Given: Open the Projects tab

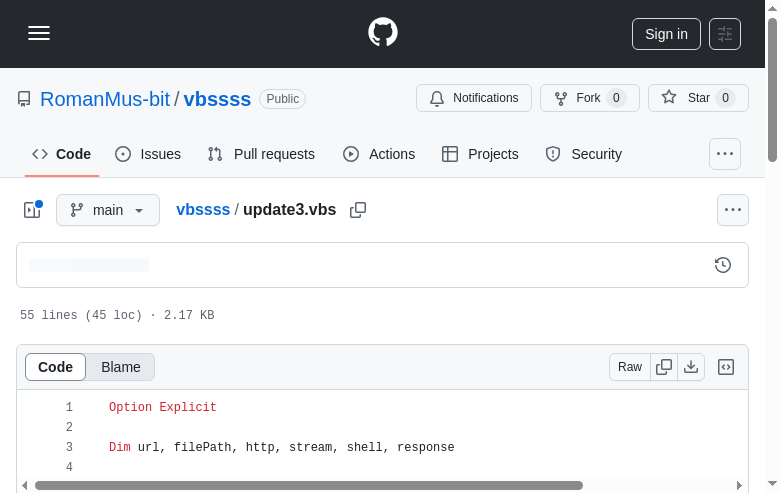Looking at the screenshot, I should 481,154.
